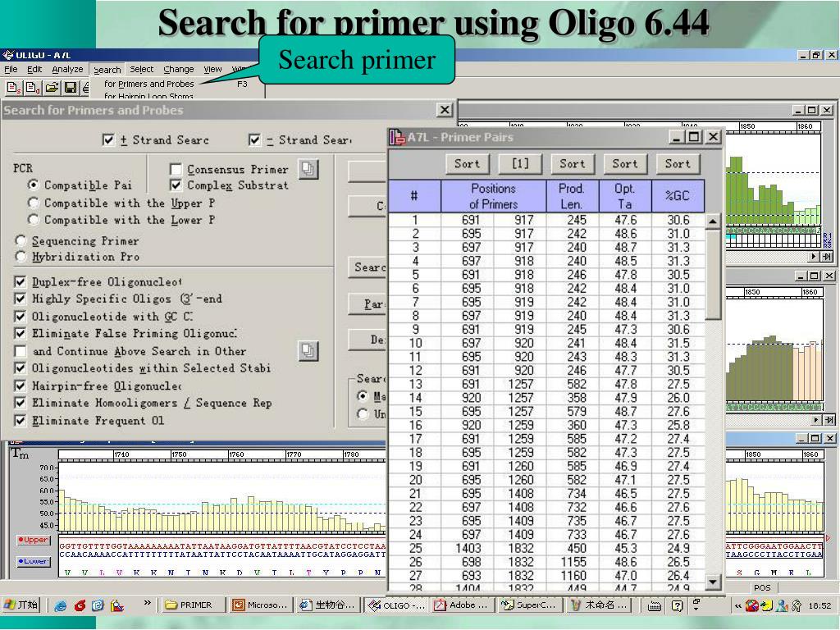The height and width of the screenshot is (630, 840).
Task: Save using the floppy disk toolbar icon
Action: point(71,88)
